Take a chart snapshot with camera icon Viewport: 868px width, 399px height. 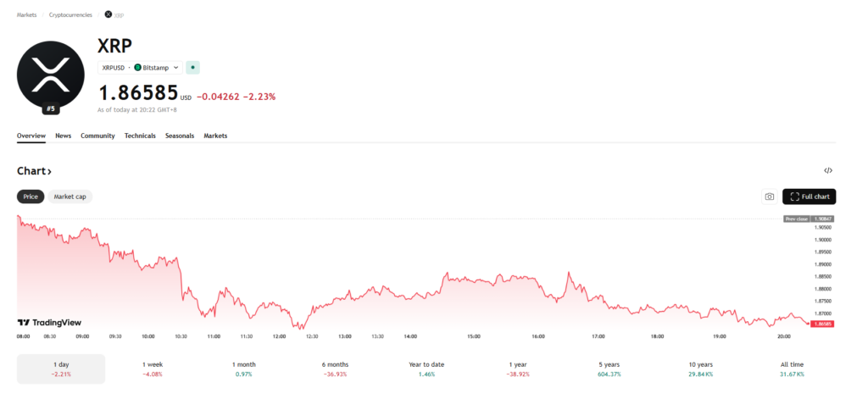769,197
